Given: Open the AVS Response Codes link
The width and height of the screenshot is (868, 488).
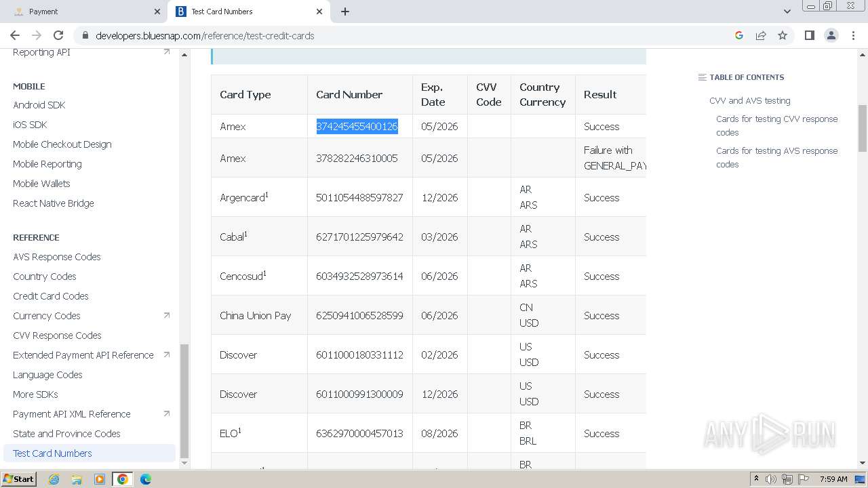Looking at the screenshot, I should (x=57, y=257).
